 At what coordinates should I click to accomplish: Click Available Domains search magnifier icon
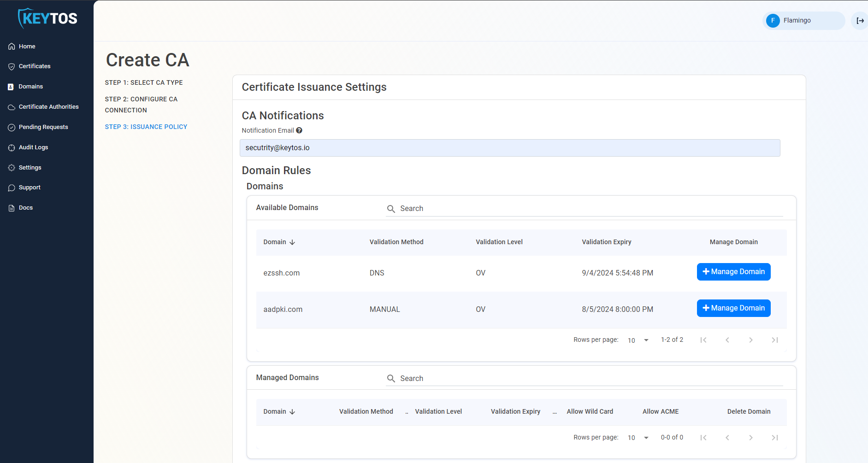[391, 209]
